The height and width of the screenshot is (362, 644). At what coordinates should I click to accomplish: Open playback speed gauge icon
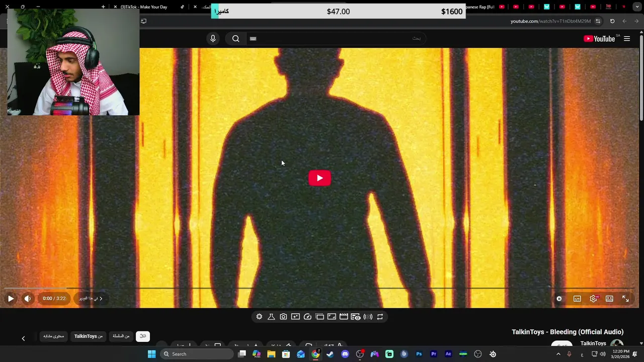pos(307,317)
